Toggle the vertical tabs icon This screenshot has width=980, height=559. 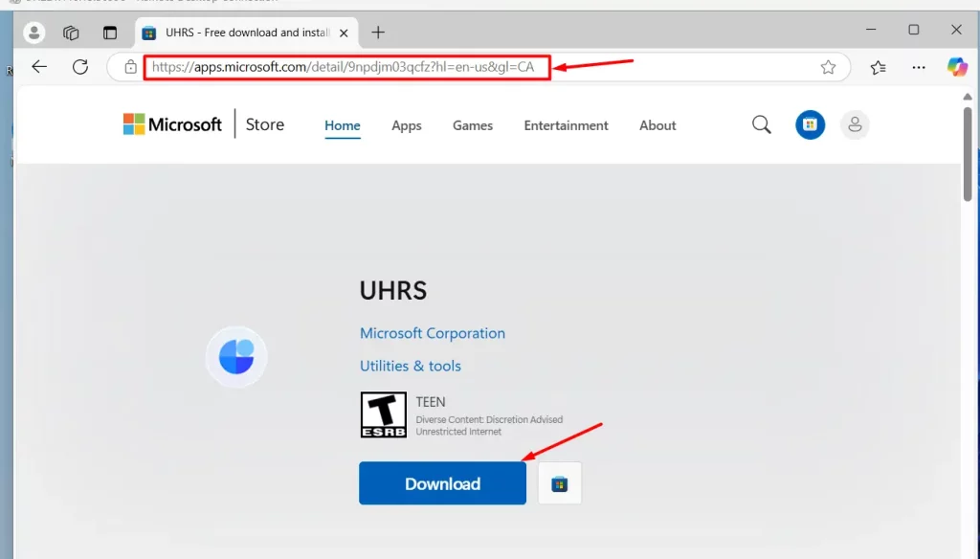(110, 33)
